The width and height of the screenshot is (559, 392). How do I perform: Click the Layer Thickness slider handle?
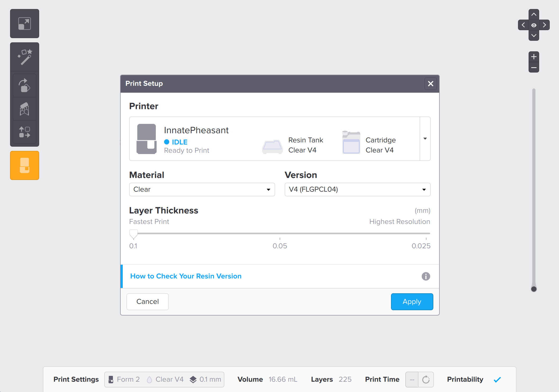click(134, 234)
